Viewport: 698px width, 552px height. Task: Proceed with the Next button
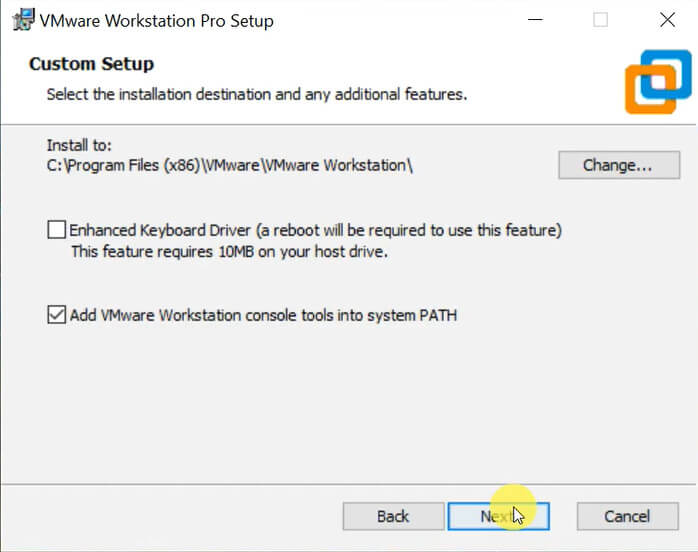(498, 516)
